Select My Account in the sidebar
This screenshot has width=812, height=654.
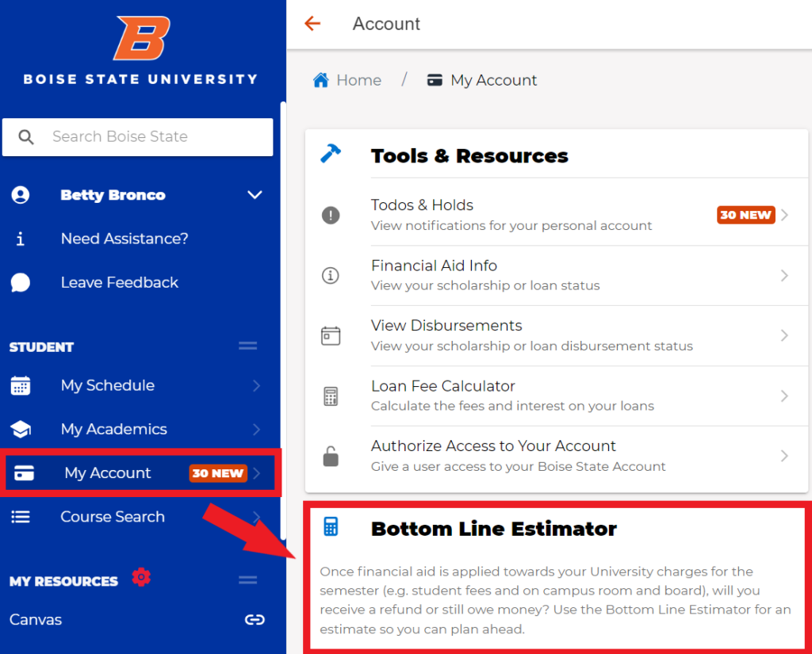click(140, 472)
